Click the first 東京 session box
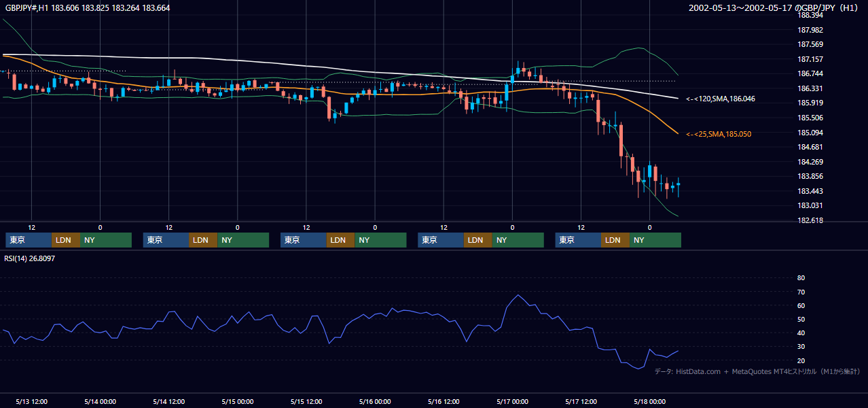The width and height of the screenshot is (868, 408). pos(29,240)
